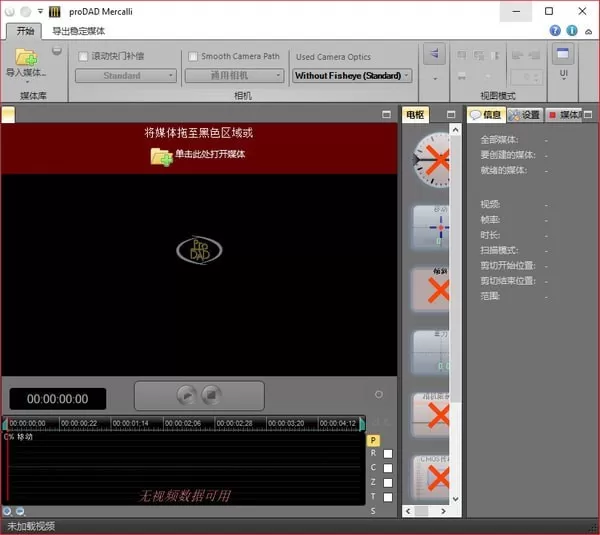This screenshot has height=535, width=600.
Task: Click the purple flip arrows ribbon button
Action: 434,54
